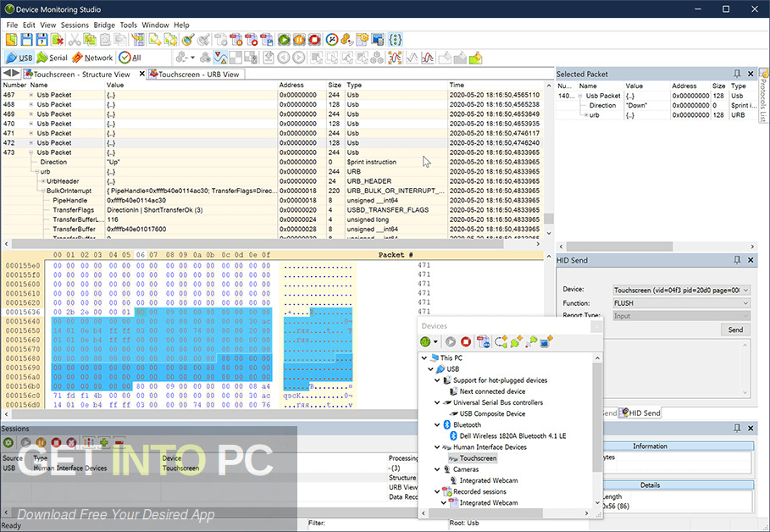Collapse the urb node under packet 473
This screenshot has width=770, height=532.
pyautogui.click(x=37, y=171)
